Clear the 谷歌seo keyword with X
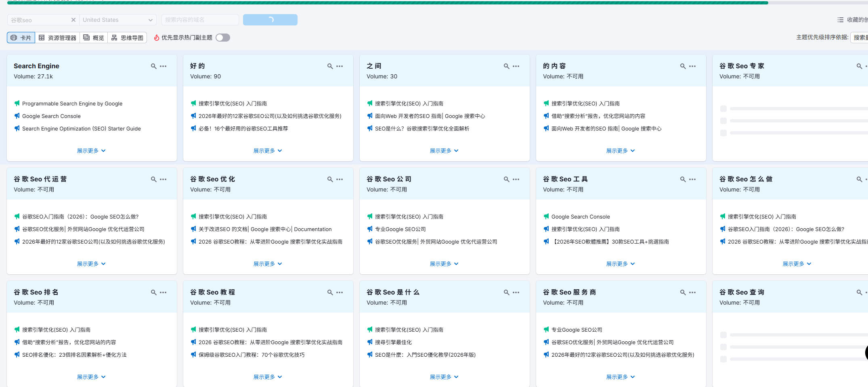The image size is (868, 387). (x=73, y=20)
